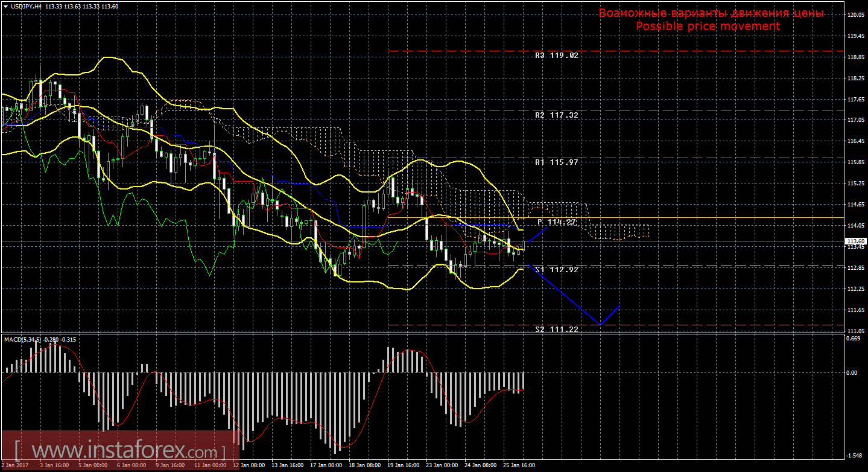The width and height of the screenshot is (868, 472).
Task: Click the dropdown triangle beside USDJPY,H4
Action: point(5,6)
